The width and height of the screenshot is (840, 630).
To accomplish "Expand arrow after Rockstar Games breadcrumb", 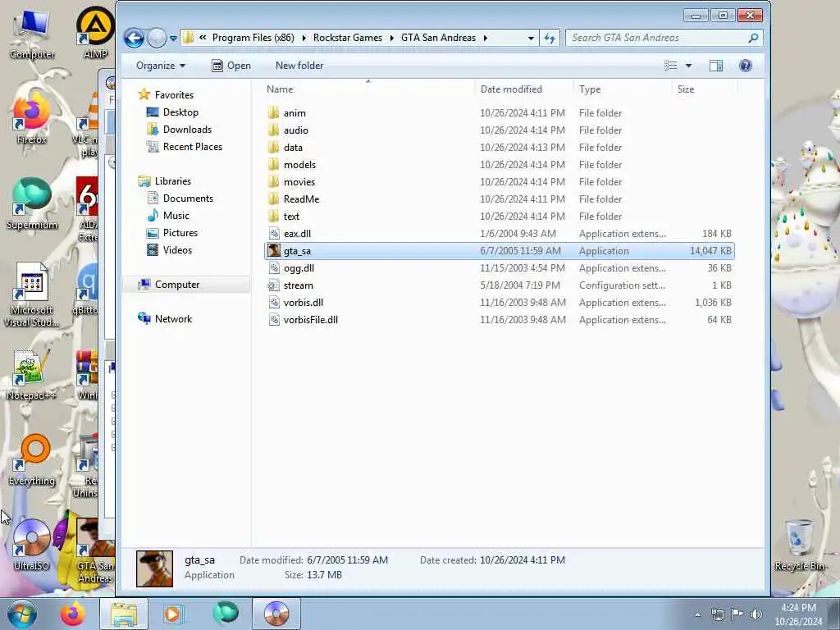I will coord(391,38).
